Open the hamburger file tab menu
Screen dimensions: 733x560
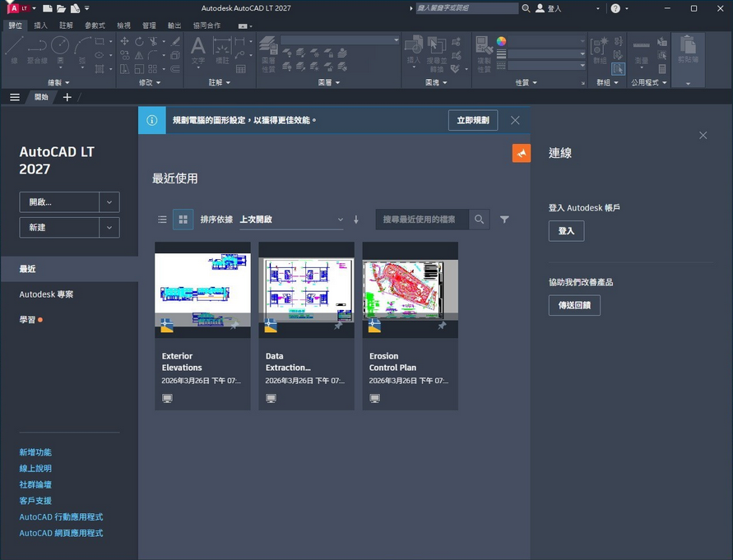pos(15,97)
